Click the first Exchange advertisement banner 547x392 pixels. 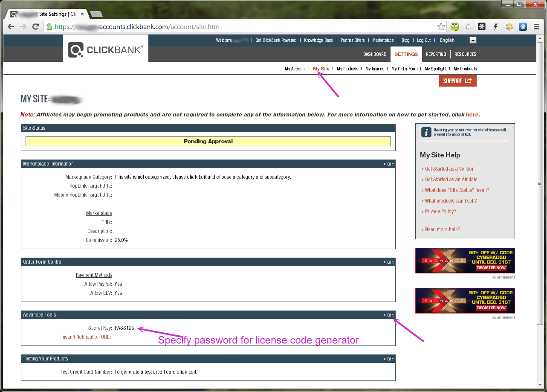click(465, 261)
